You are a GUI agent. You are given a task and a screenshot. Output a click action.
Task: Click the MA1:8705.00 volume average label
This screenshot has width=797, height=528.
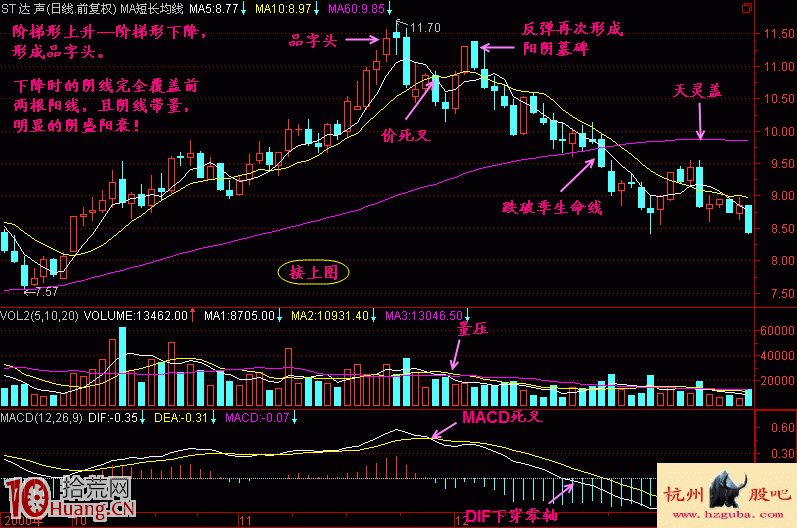pyautogui.click(x=239, y=316)
